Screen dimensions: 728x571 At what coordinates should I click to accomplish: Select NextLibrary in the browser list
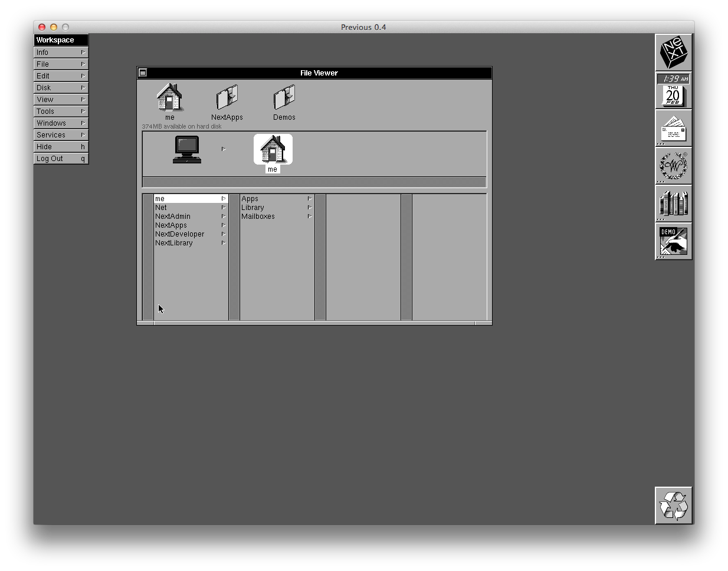coord(191,243)
